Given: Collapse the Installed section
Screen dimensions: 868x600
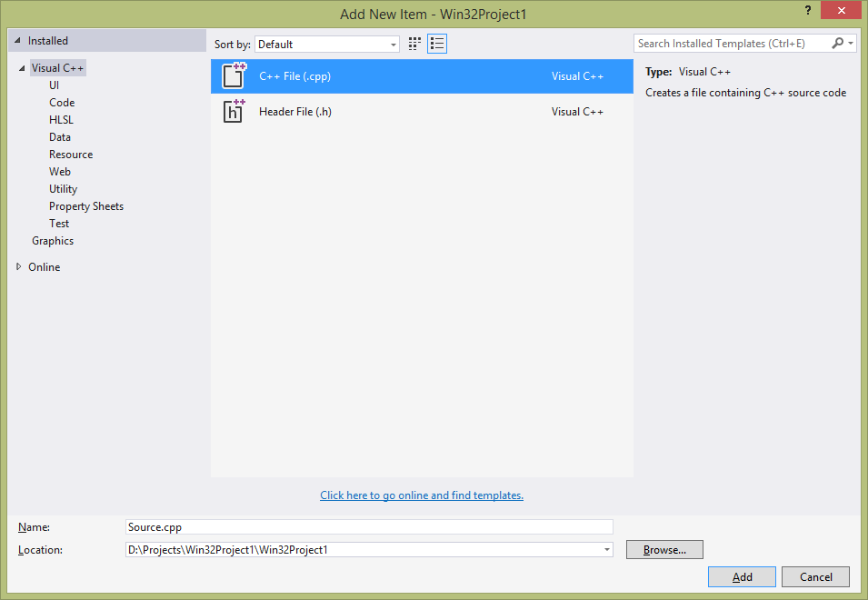Looking at the screenshot, I should tap(18, 41).
